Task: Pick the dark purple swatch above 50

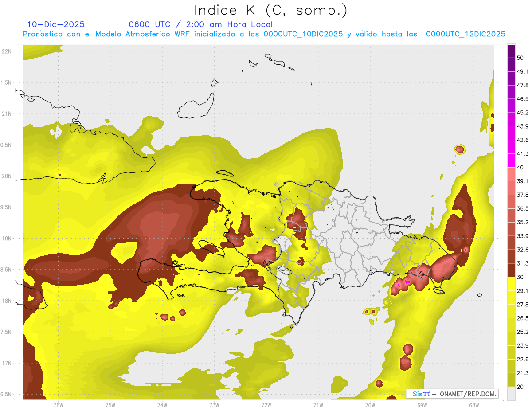Action: pyautogui.click(x=511, y=51)
